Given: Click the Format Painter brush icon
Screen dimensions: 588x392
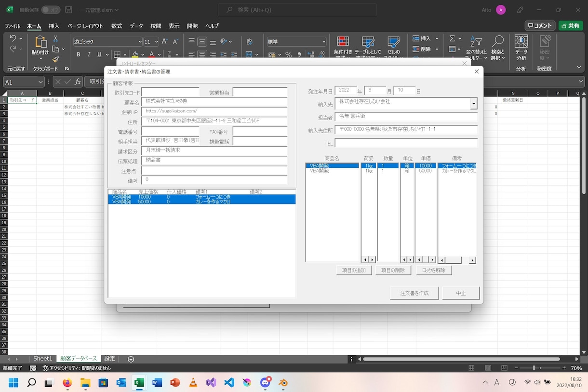Looking at the screenshot, I should 55,59.
